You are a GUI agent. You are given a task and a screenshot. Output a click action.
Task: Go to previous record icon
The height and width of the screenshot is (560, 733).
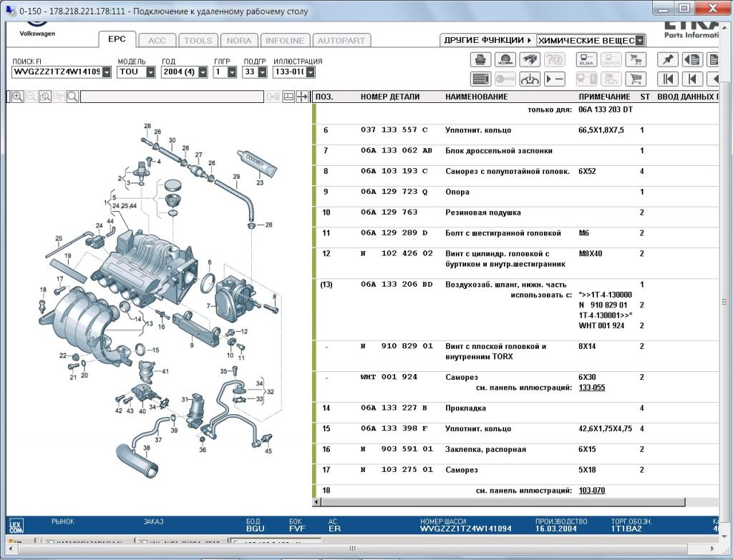pyautogui.click(x=692, y=79)
